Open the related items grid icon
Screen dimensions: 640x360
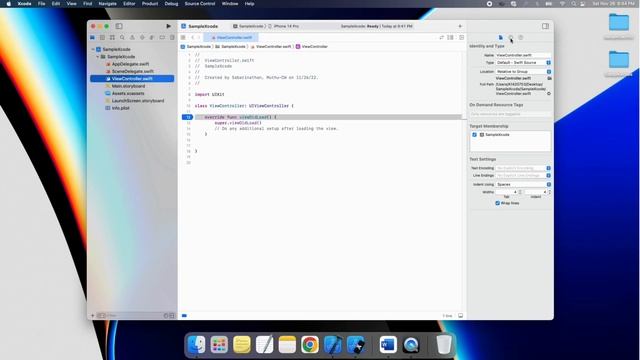183,38
